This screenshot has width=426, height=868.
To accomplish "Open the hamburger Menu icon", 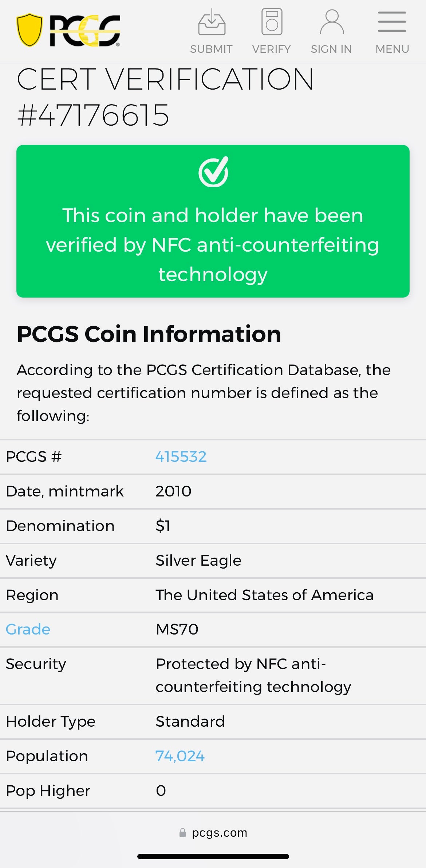I will point(392,22).
